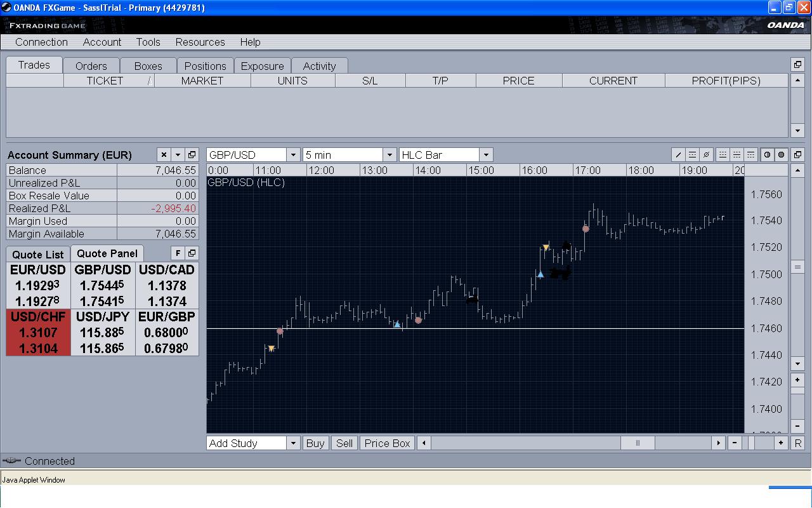
Task: Zoom in the price scale with plus
Action: [x=798, y=380]
